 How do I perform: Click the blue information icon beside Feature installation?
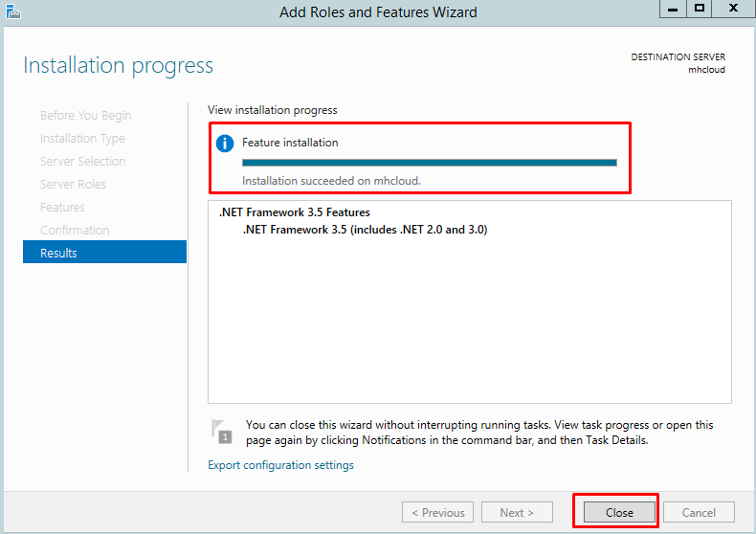click(225, 144)
